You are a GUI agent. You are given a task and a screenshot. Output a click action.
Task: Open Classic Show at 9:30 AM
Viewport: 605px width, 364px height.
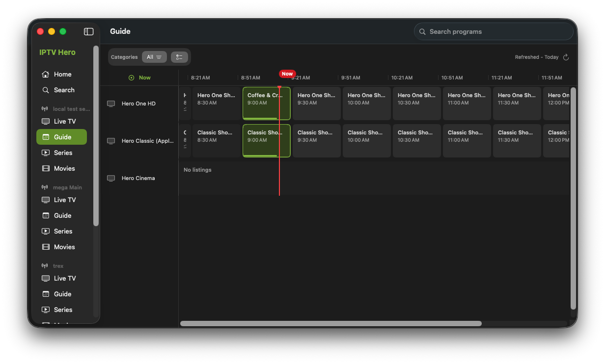tap(317, 141)
